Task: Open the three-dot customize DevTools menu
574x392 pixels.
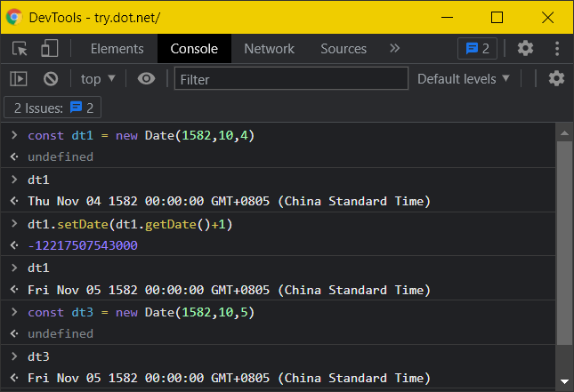Action: click(x=557, y=48)
